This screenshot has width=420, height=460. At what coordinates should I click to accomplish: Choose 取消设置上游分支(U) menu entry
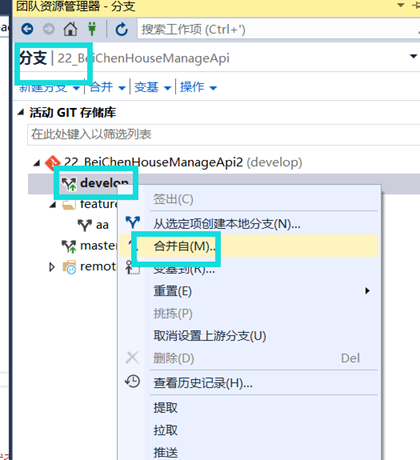coord(249,336)
